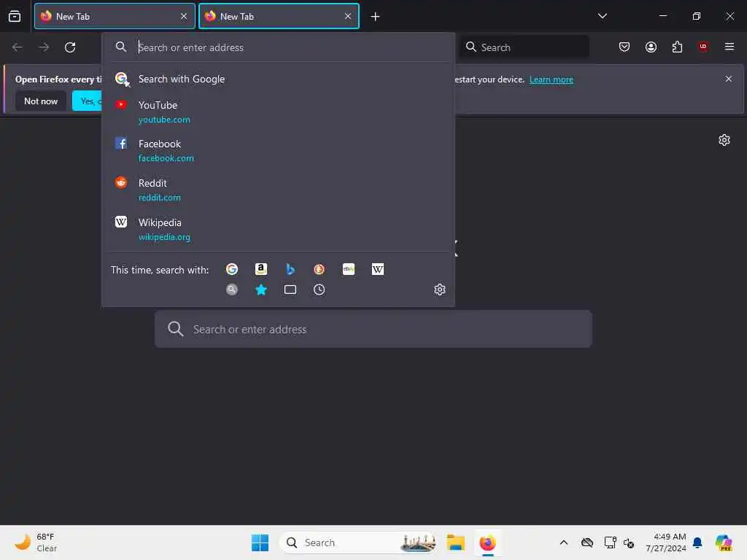Go forward one page
Screen dimensions: 747x560
click(44, 47)
